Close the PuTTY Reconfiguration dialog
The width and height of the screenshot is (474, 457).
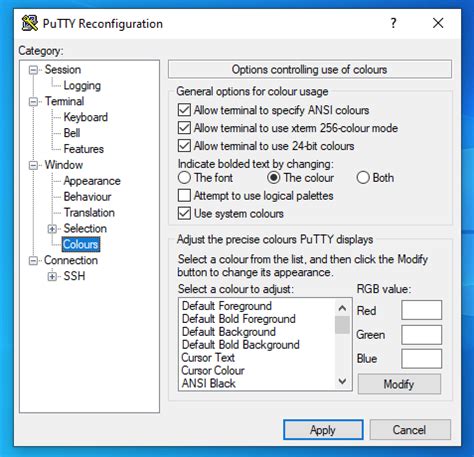[x=438, y=23]
